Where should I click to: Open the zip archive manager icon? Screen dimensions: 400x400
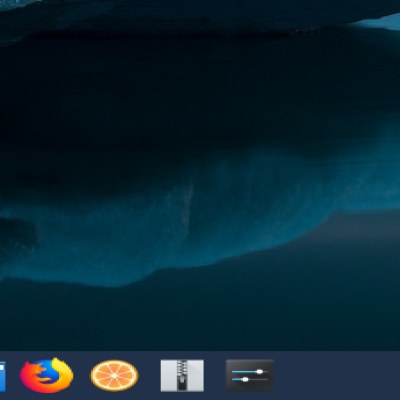pyautogui.click(x=182, y=375)
